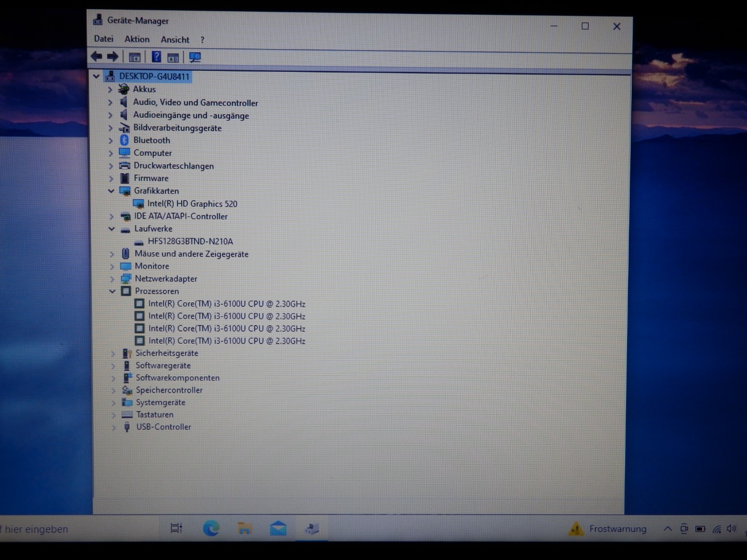
Task: Open the ? help menu
Action: (202, 40)
